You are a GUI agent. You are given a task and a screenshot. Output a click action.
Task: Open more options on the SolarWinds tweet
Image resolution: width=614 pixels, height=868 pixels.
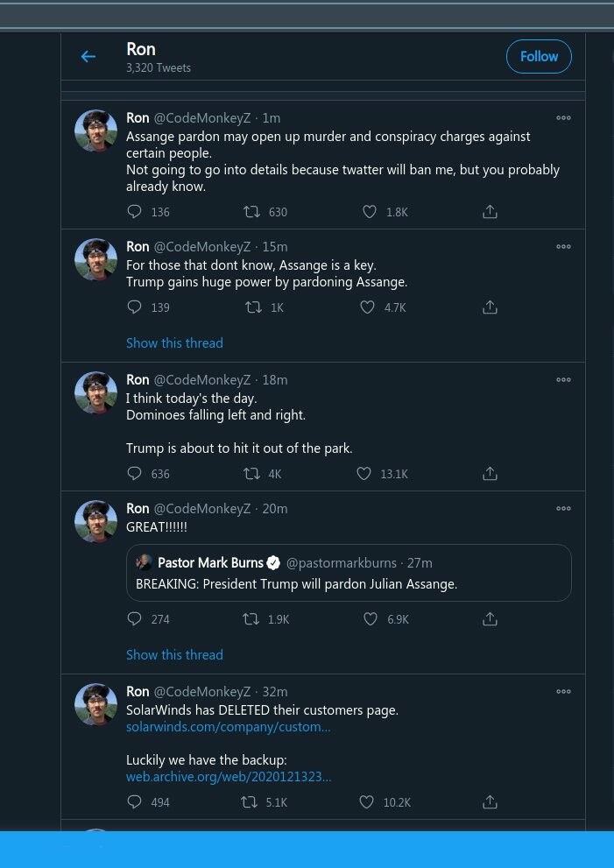pyautogui.click(x=563, y=692)
